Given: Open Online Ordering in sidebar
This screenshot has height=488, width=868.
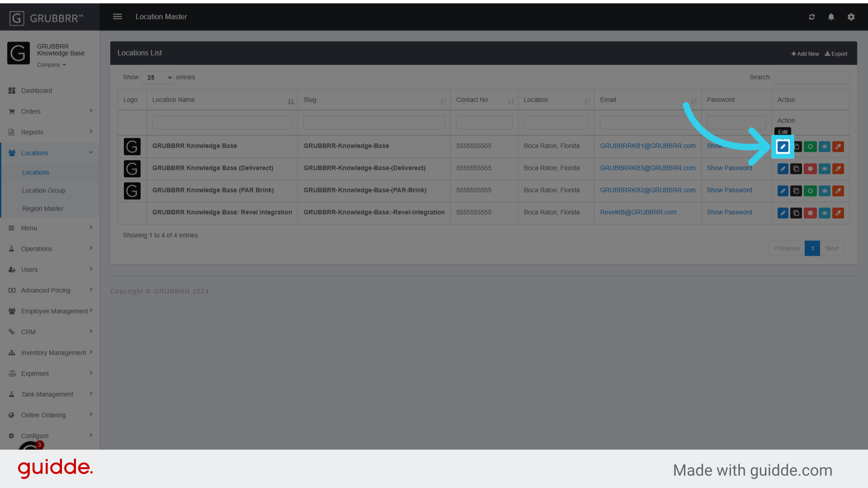Looking at the screenshot, I should 50,415.
